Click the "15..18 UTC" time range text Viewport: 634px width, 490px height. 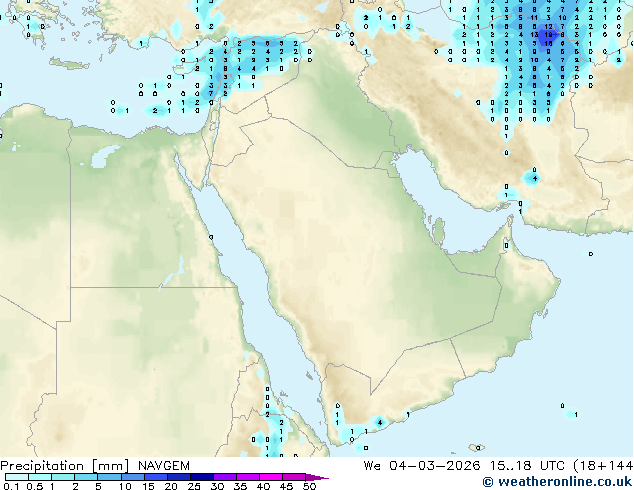coord(527,466)
